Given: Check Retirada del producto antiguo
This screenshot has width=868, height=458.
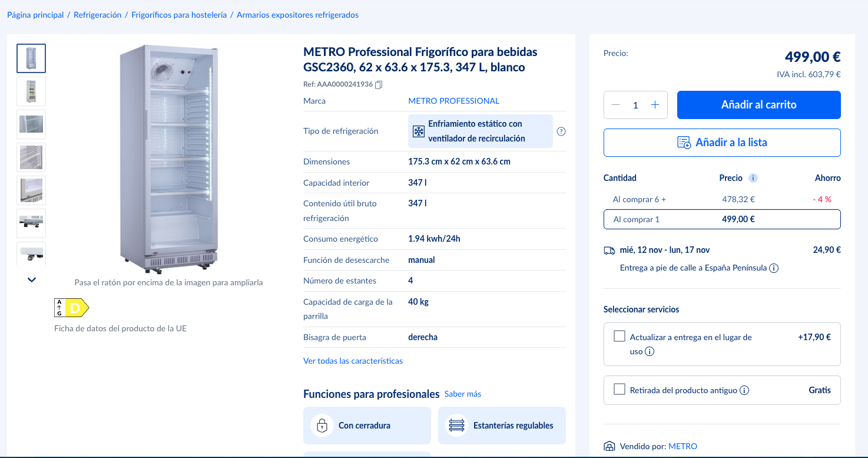Looking at the screenshot, I should point(619,389).
